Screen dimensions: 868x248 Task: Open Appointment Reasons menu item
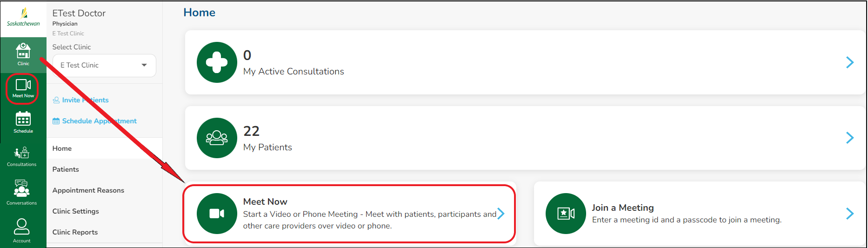88,190
